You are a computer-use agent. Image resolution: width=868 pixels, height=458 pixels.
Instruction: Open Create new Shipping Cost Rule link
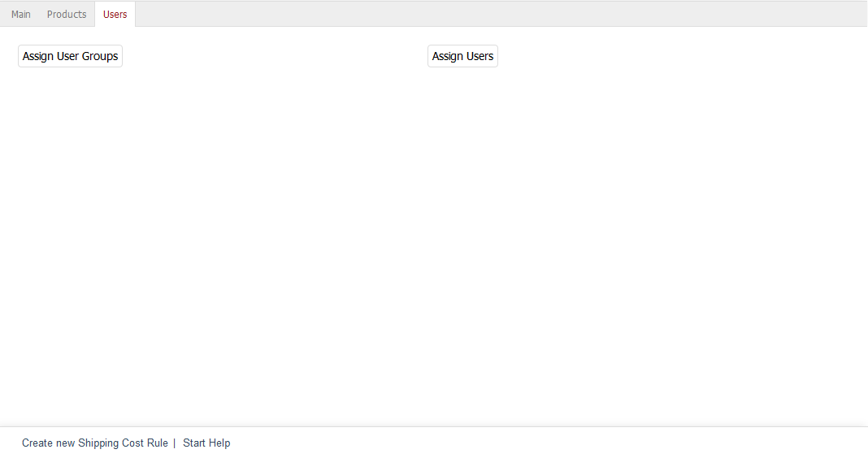94,443
